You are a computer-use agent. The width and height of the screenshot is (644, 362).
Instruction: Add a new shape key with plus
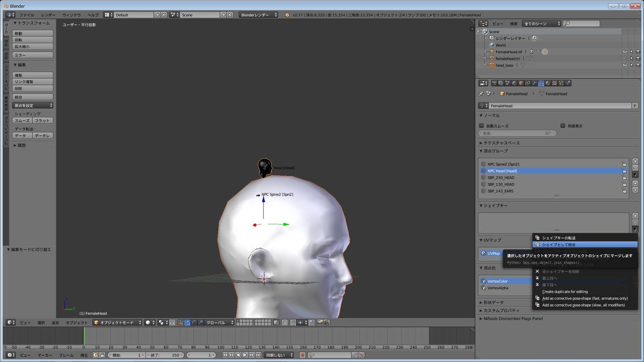(x=635, y=216)
